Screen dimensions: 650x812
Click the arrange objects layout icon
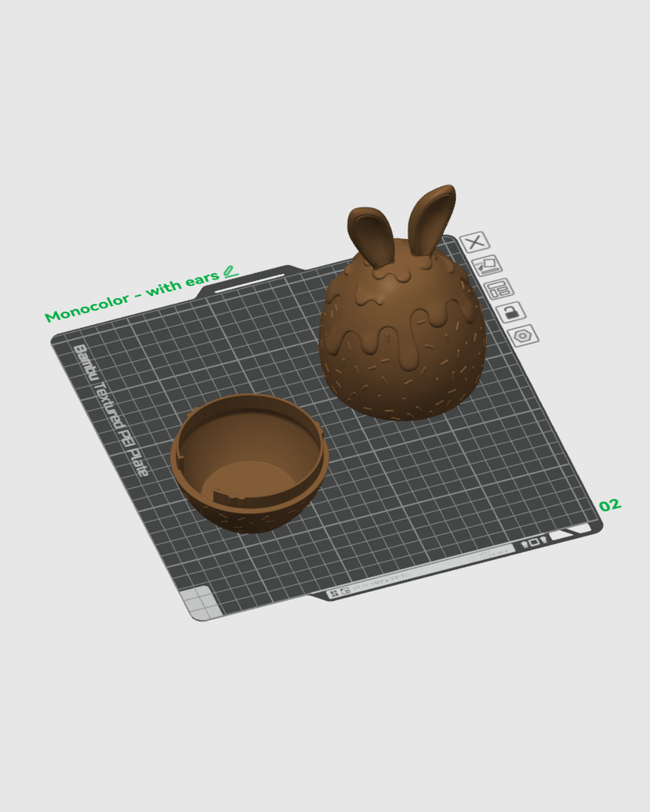tap(499, 289)
